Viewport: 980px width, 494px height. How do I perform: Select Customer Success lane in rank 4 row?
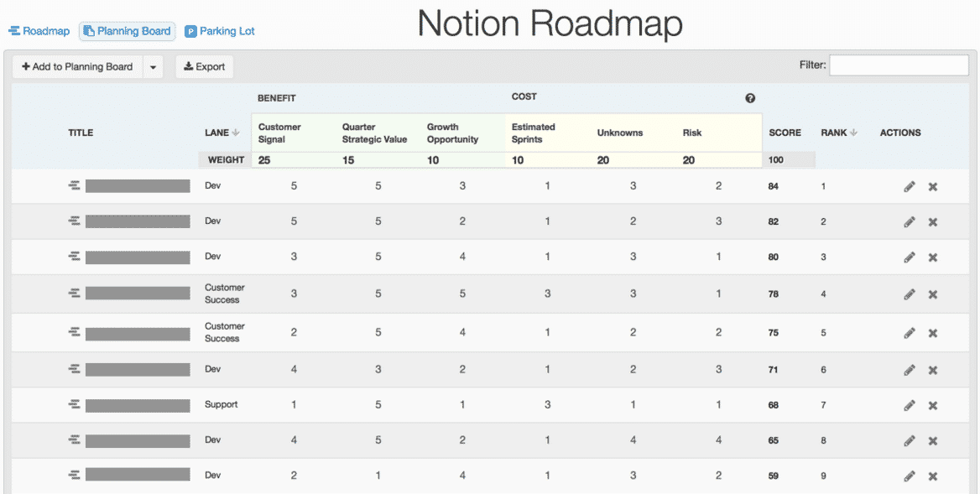(x=224, y=294)
